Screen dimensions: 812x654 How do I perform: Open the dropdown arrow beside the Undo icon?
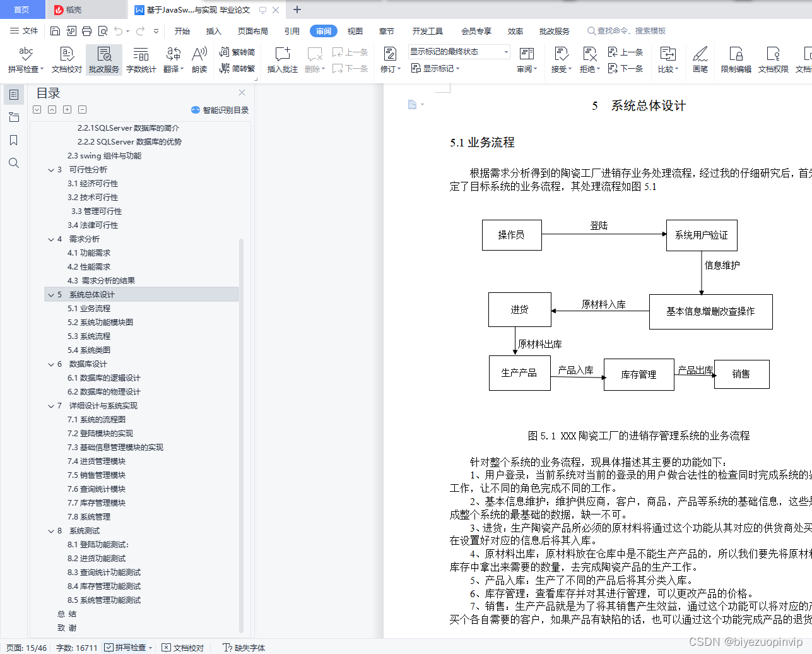tap(128, 31)
